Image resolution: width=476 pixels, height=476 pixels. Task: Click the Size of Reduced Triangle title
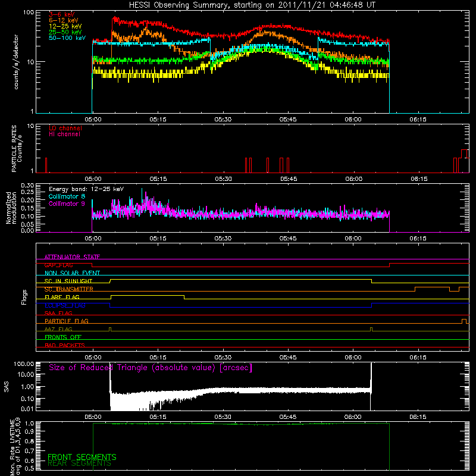(151, 368)
